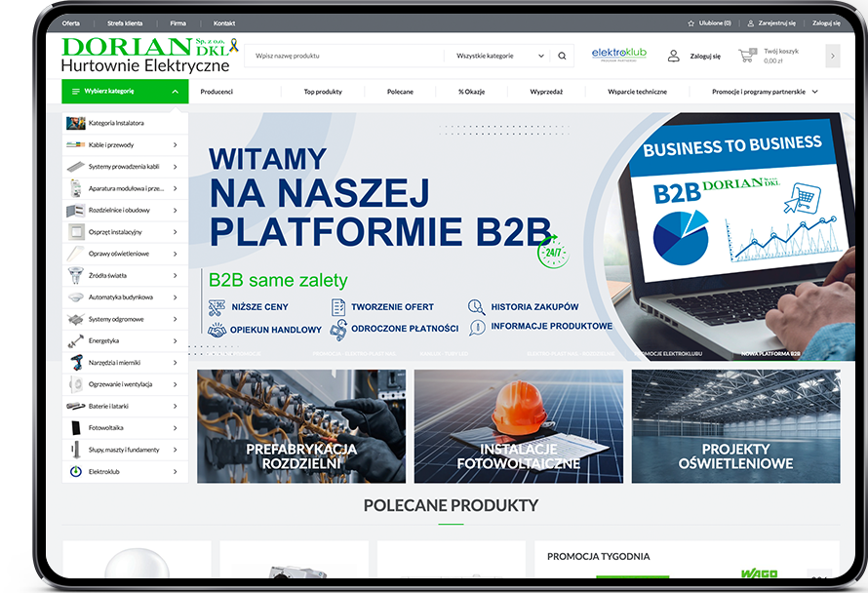Go to Wsparcie techniczne
Viewport: 868px width, 593px height.
pos(637,92)
